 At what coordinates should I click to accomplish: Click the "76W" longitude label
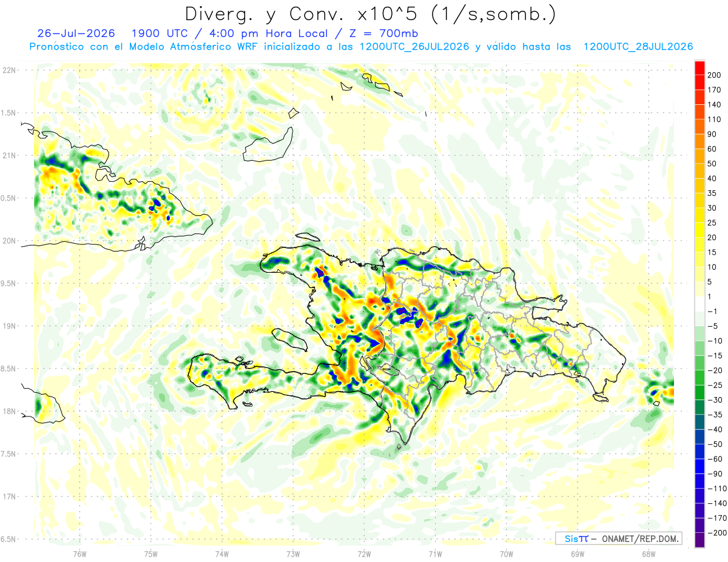pos(79,554)
